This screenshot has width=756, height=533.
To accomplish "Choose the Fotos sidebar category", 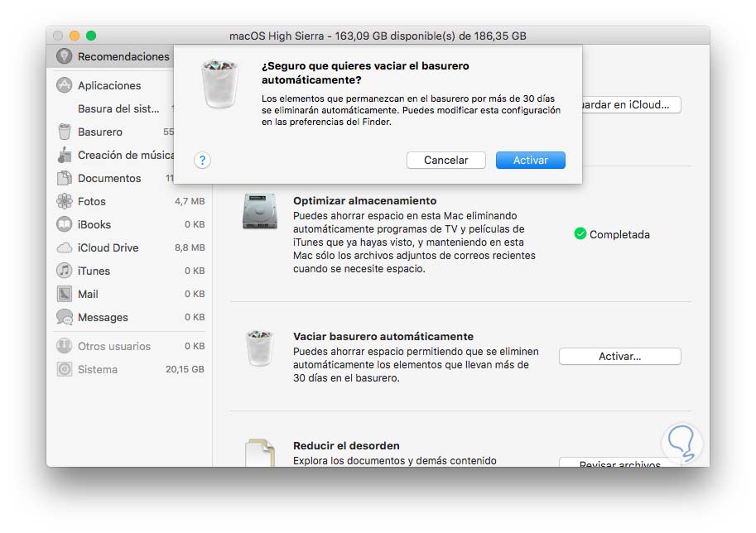I will (129, 201).
